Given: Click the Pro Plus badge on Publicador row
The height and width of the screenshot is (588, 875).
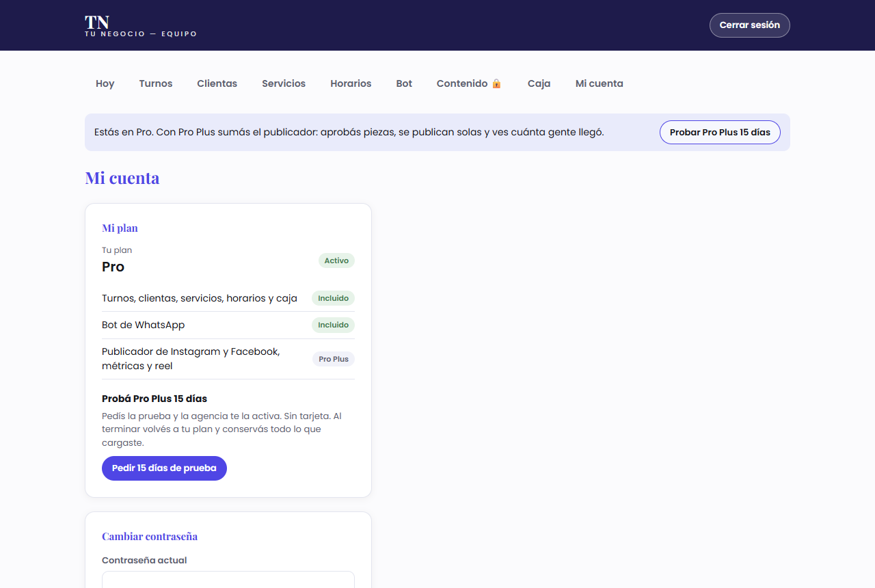Looking at the screenshot, I should click(x=334, y=359).
